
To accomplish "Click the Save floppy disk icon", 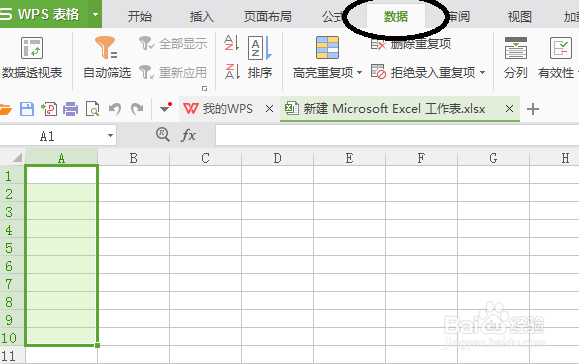I will tap(27, 109).
